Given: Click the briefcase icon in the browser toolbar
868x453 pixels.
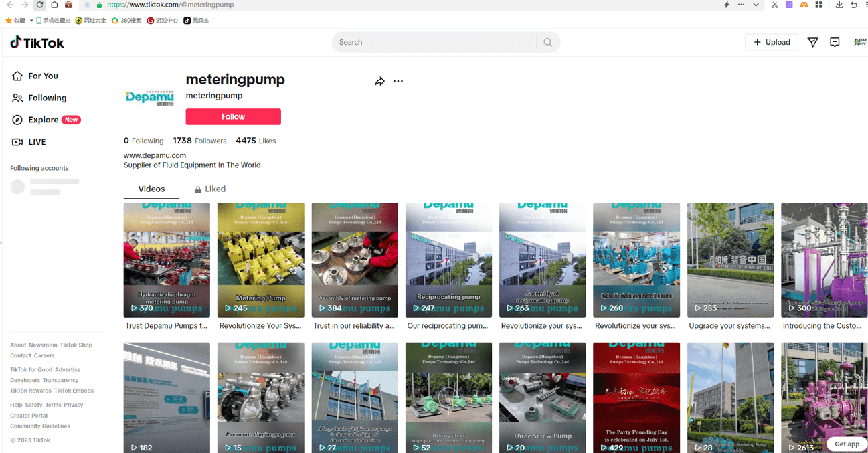Looking at the screenshot, I should (x=68, y=5).
